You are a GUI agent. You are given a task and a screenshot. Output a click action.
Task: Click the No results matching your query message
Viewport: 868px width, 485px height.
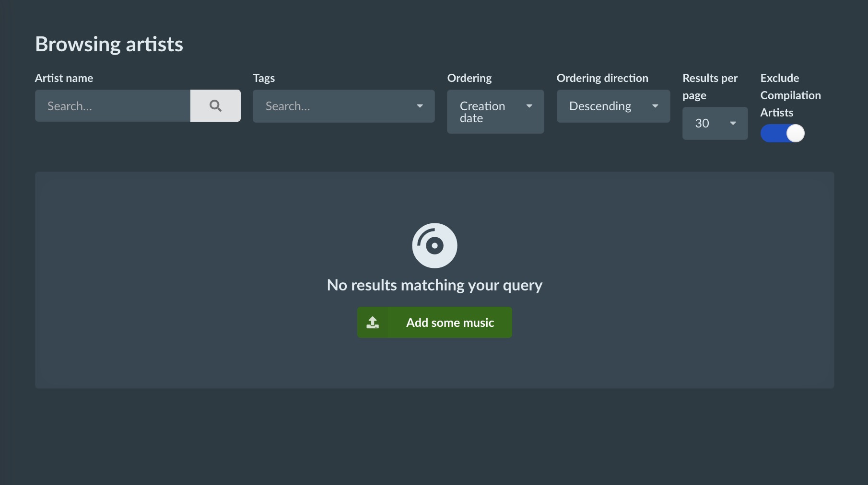click(x=434, y=285)
